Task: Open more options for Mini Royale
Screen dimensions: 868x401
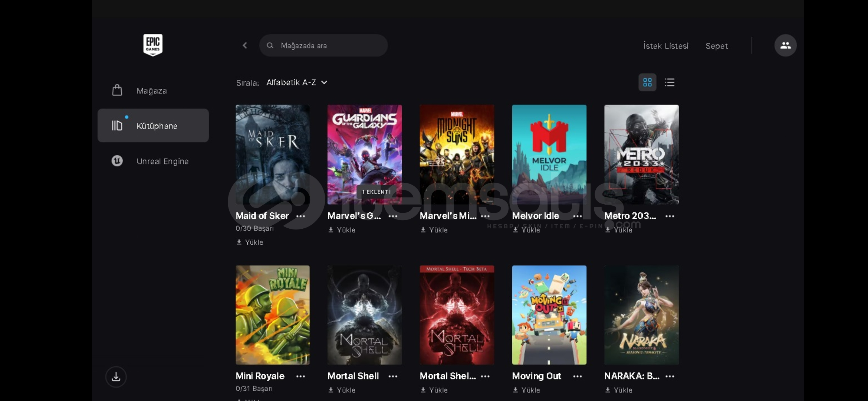Action: pyautogui.click(x=300, y=376)
